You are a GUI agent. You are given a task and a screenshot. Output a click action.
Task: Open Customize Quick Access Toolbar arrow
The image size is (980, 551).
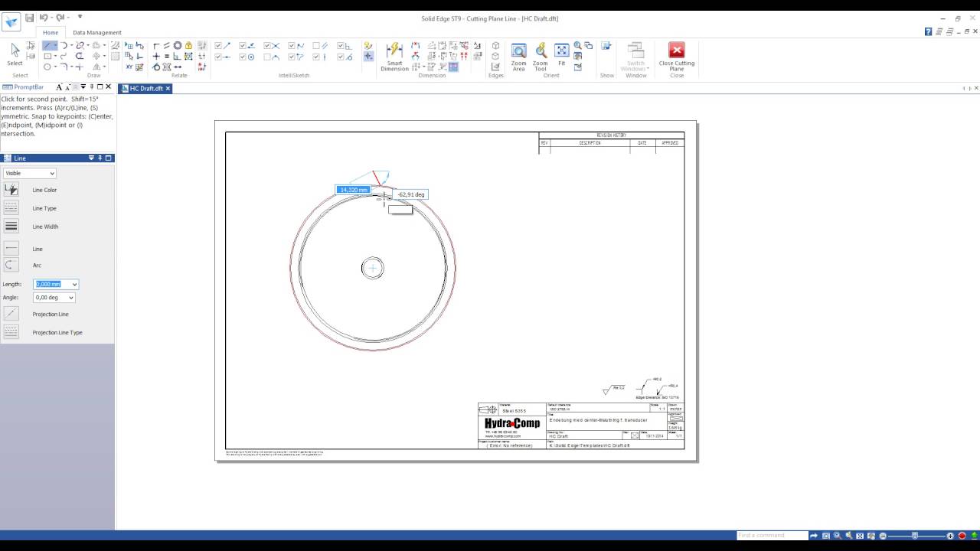pyautogui.click(x=80, y=17)
